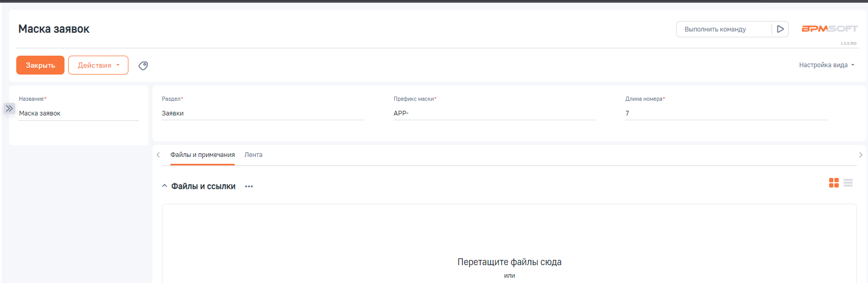Click the BPMSoft logo

click(x=829, y=29)
